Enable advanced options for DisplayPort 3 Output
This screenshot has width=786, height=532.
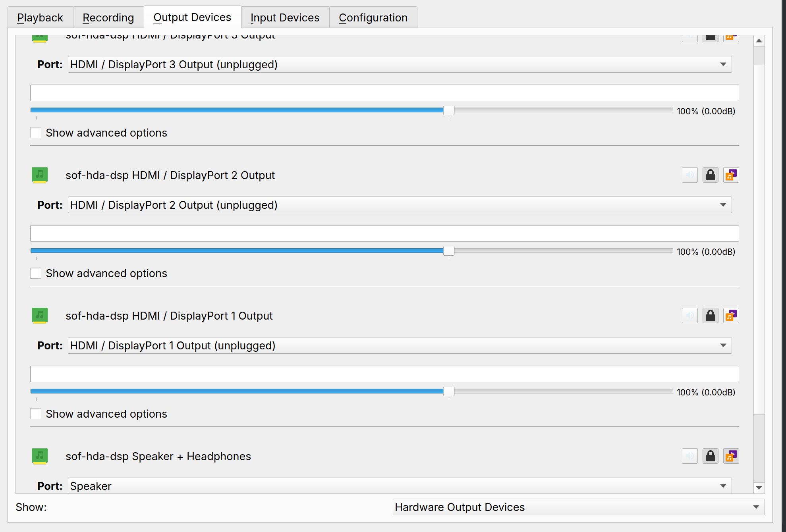[36, 133]
